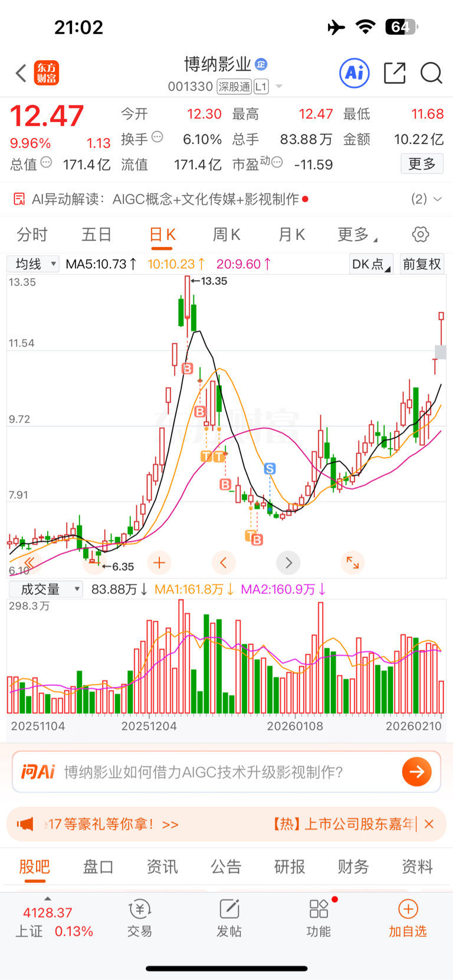The width and height of the screenshot is (453, 980).
Task: Switch to 盘口 tab
Action: tap(98, 867)
